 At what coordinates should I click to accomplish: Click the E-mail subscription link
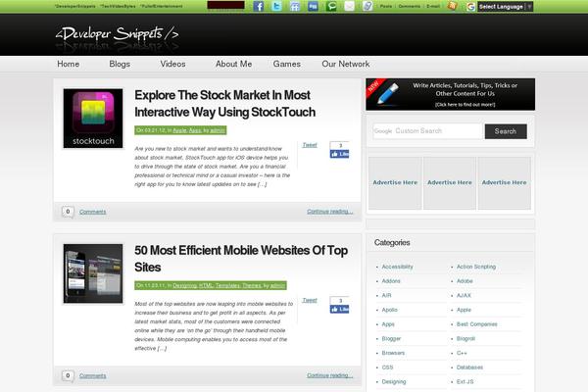coord(433,6)
